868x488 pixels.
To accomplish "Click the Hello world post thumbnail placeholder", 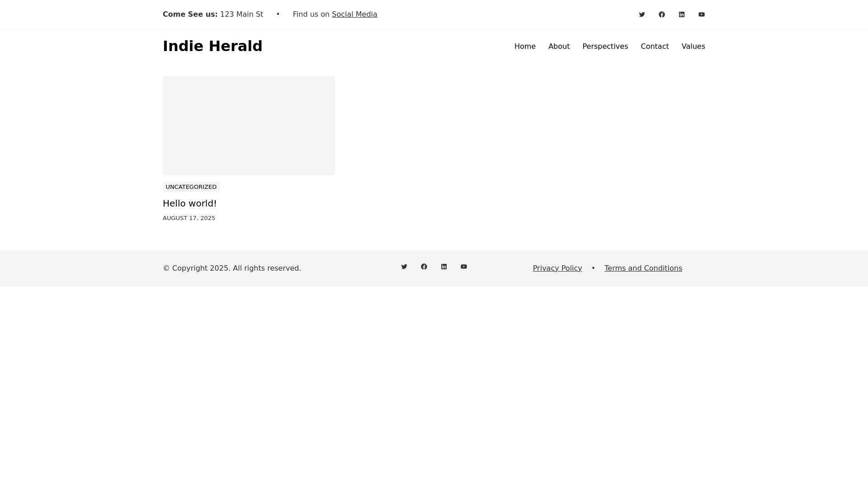I will (249, 126).
